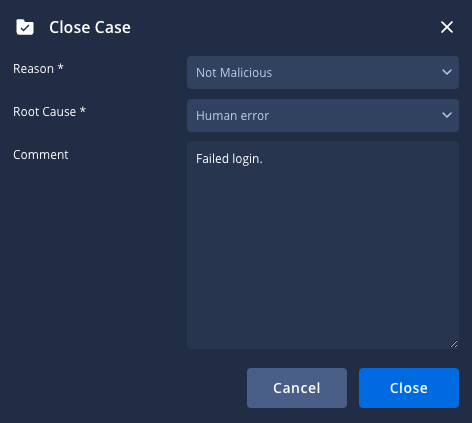Click the Root Cause field label
This screenshot has width=472, height=423.
click(44, 112)
